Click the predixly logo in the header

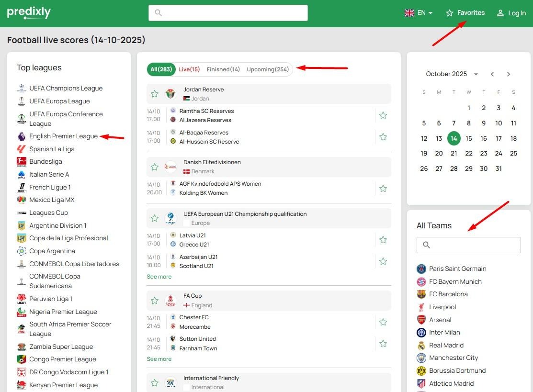[28, 13]
